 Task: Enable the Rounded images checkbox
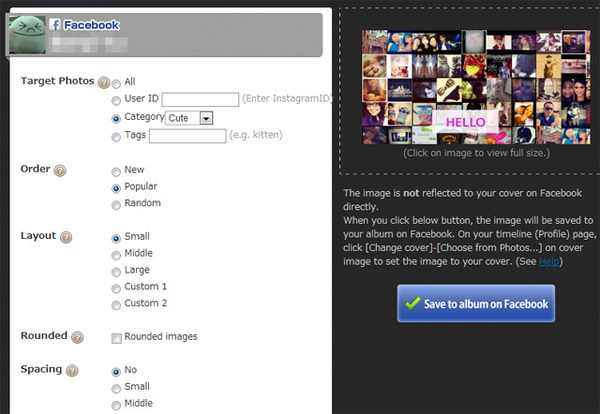(x=117, y=337)
